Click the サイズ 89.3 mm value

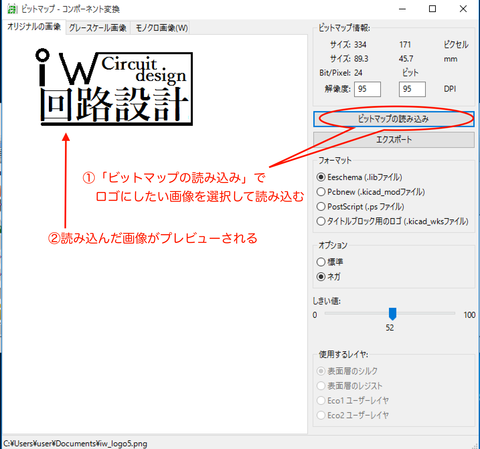coord(361,59)
